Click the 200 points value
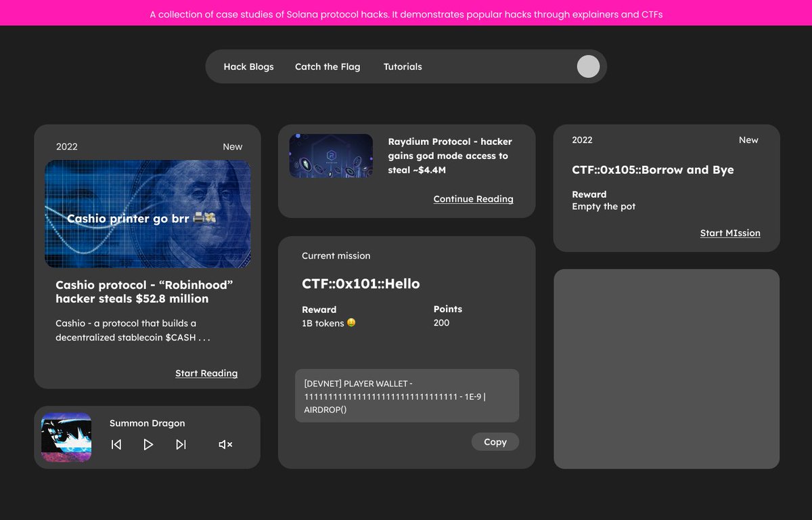 click(x=441, y=323)
